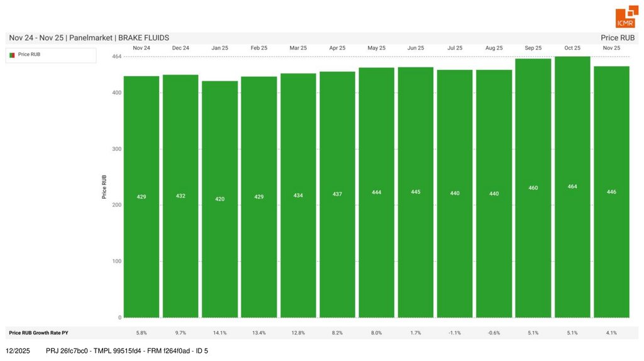Click the Panelmarket BRAKE FLUIDS chart title
The image size is (644, 361).
pos(89,38)
